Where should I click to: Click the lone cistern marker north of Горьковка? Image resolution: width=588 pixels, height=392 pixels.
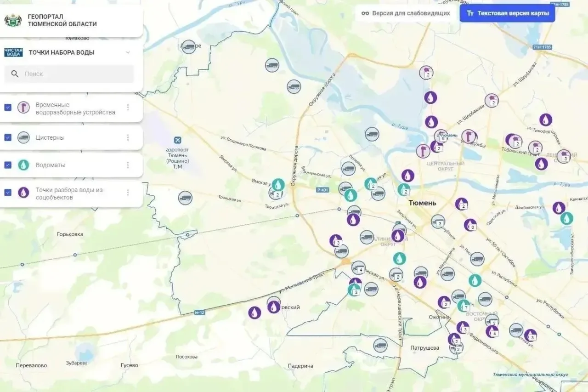point(185,198)
